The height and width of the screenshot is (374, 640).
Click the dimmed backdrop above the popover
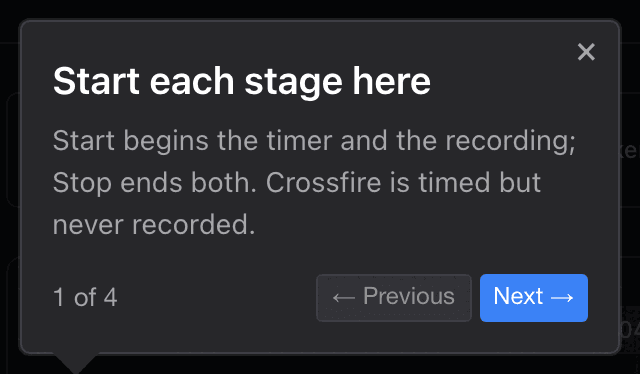pyautogui.click(x=320, y=8)
